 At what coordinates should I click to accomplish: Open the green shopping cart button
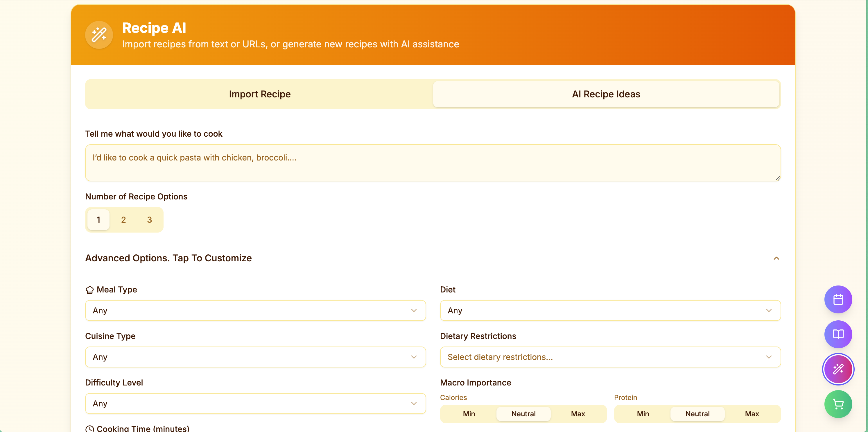(x=838, y=404)
